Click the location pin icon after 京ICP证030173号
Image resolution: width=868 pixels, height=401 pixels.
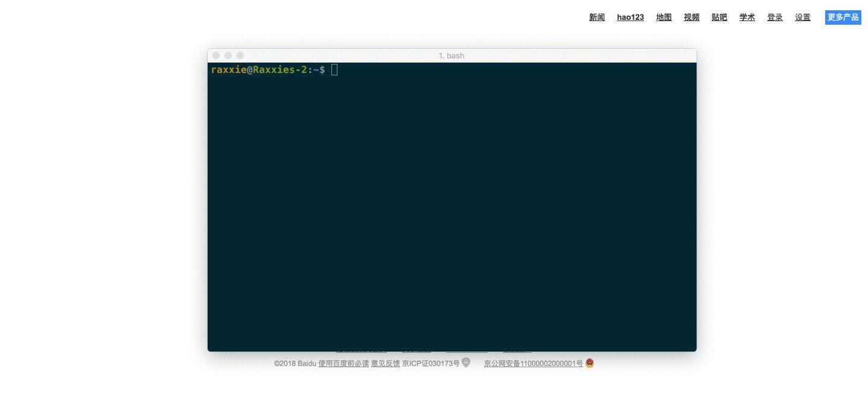465,362
